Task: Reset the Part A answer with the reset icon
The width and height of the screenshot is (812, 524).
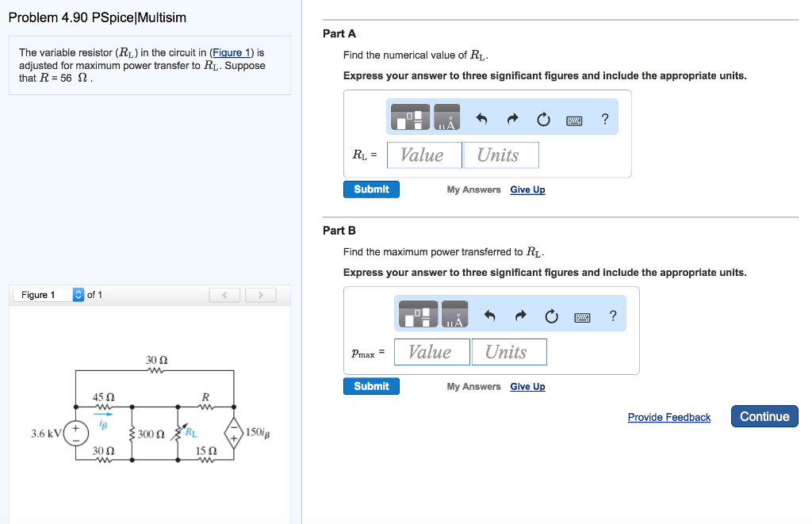Action: pos(543,117)
